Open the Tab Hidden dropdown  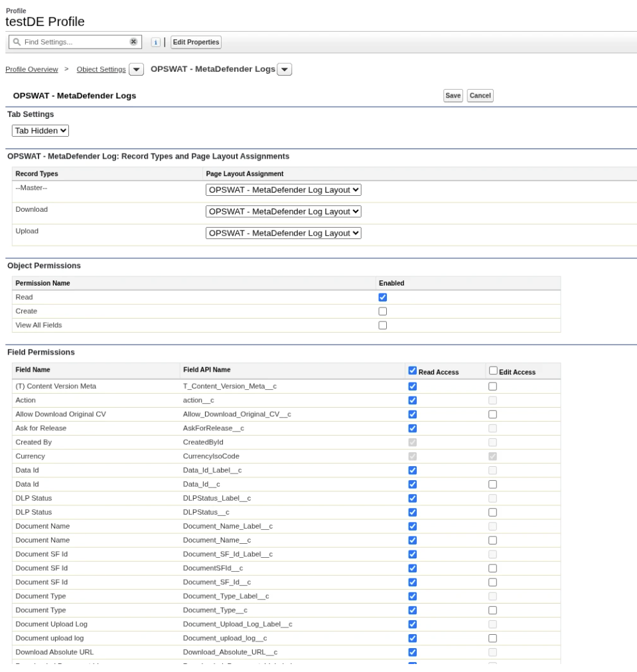coord(41,131)
